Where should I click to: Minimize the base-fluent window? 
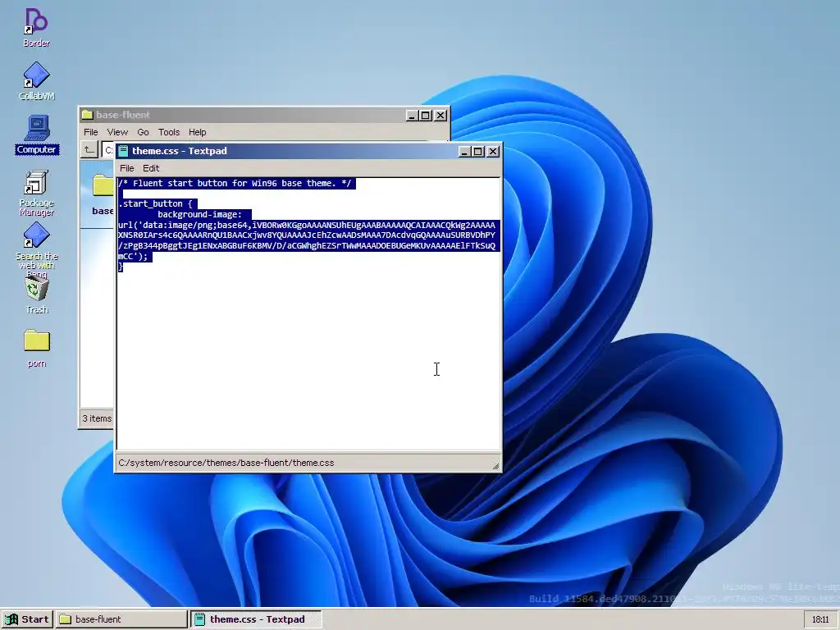pyautogui.click(x=412, y=115)
